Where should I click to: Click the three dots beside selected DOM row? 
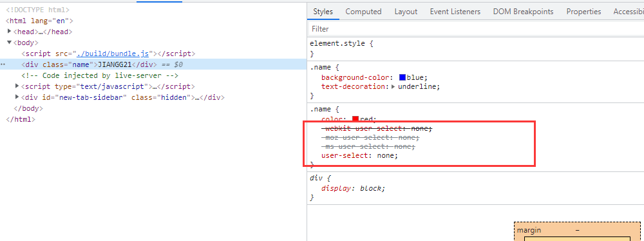[x=3, y=64]
